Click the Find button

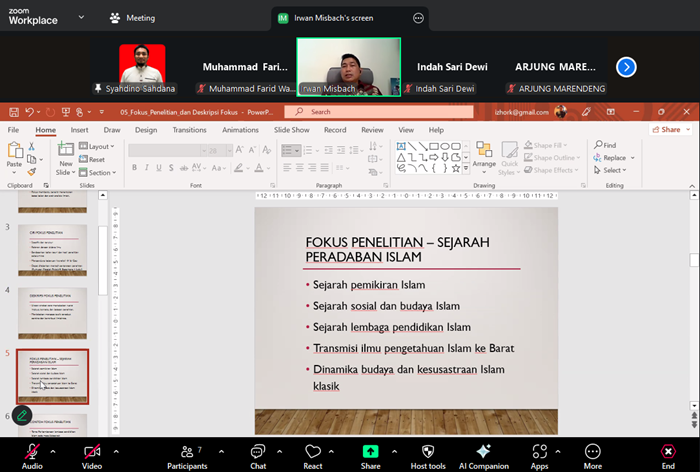click(605, 145)
